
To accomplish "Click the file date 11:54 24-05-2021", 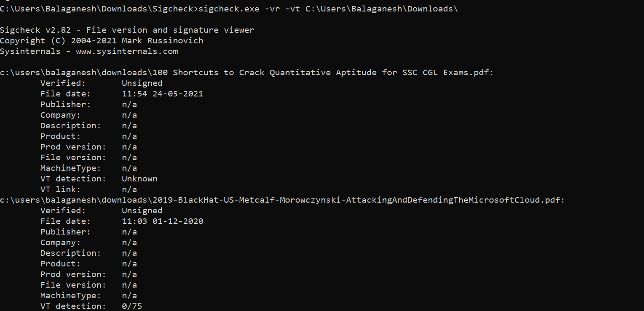I will [163, 94].
